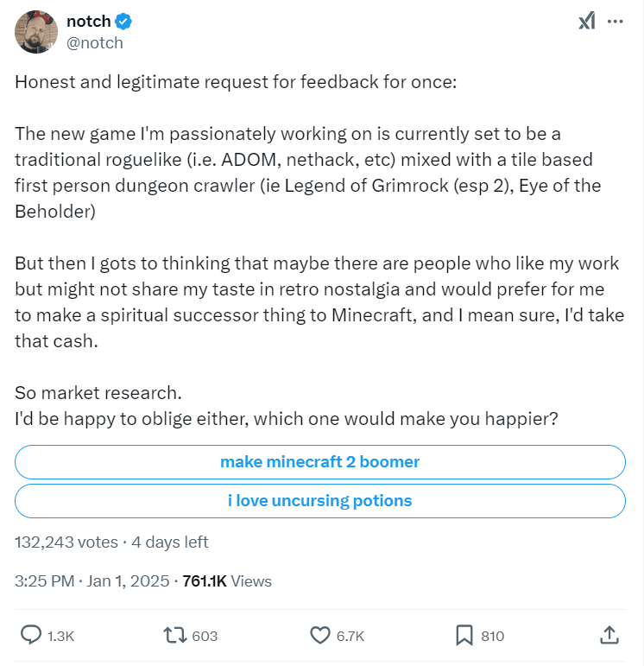This screenshot has width=644, height=666.
Task: Click the blue verified badge beside notch
Action: point(123,22)
